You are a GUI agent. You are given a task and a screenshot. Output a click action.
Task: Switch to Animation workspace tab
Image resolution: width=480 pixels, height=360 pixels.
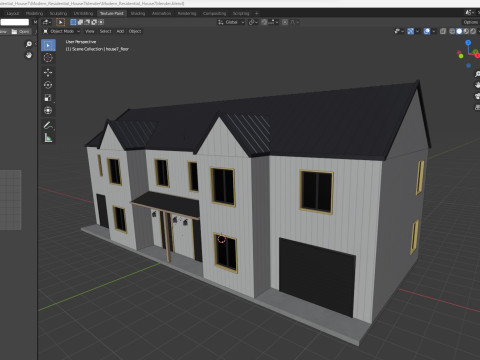click(161, 13)
